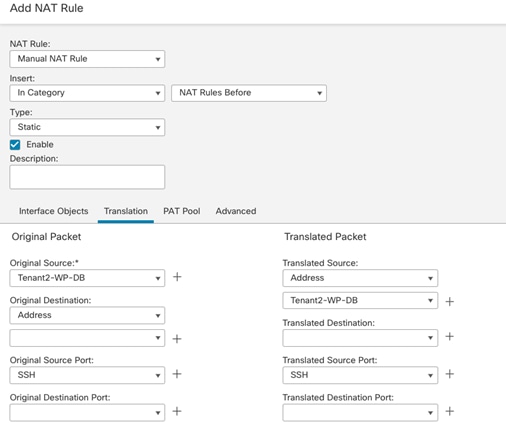Add new Translated Destination Port object

point(450,411)
